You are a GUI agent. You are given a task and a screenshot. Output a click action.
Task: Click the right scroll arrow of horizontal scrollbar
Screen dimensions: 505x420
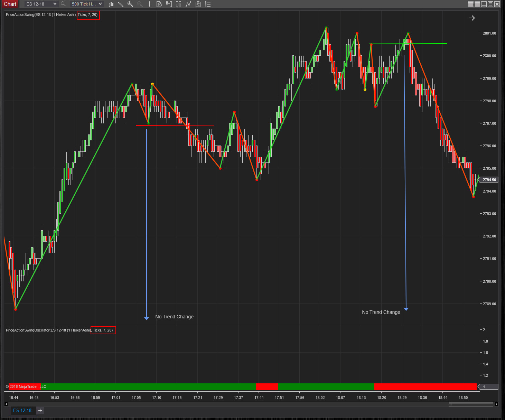coord(496,404)
